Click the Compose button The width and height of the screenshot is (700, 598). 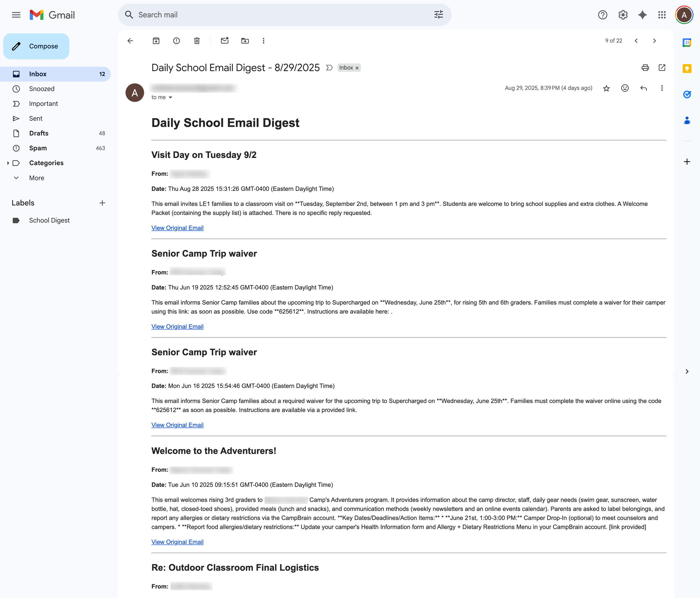(x=36, y=46)
